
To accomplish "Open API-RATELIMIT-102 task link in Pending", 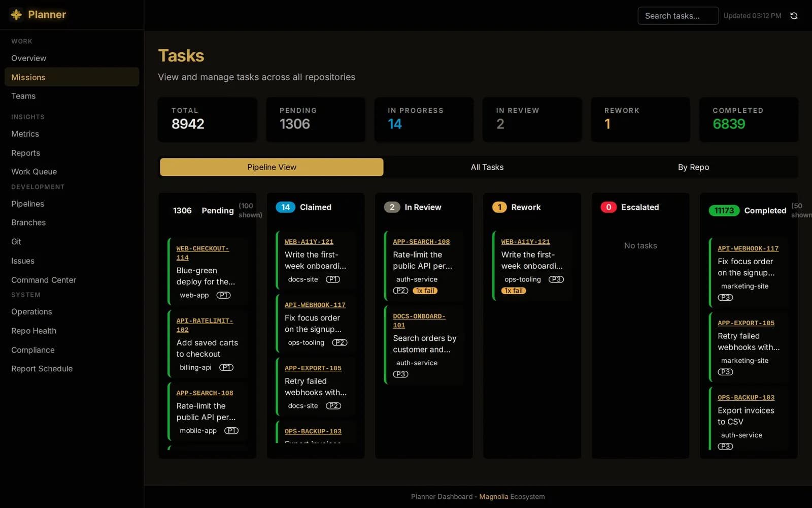I will pos(205,325).
